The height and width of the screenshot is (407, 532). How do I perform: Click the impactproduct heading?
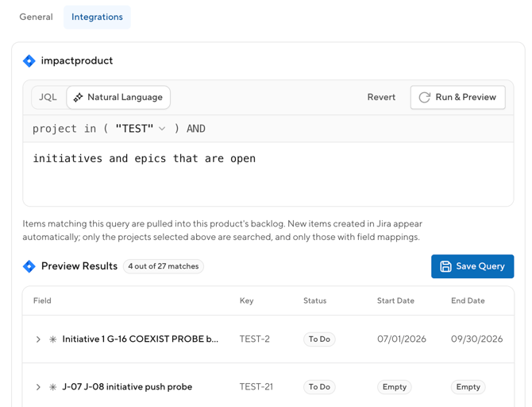coord(77,61)
